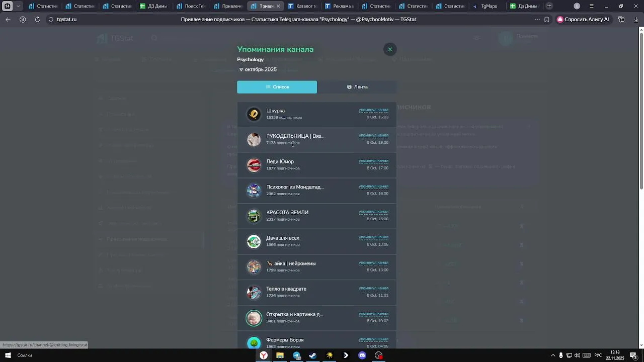
Task: Open Discord from taskbar
Action: point(362,355)
